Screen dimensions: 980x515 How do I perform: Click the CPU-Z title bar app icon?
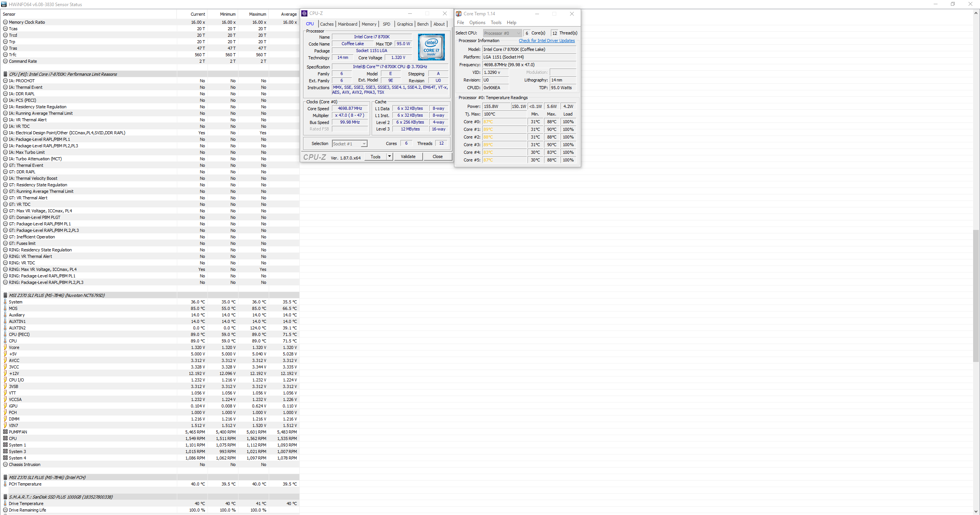305,13
